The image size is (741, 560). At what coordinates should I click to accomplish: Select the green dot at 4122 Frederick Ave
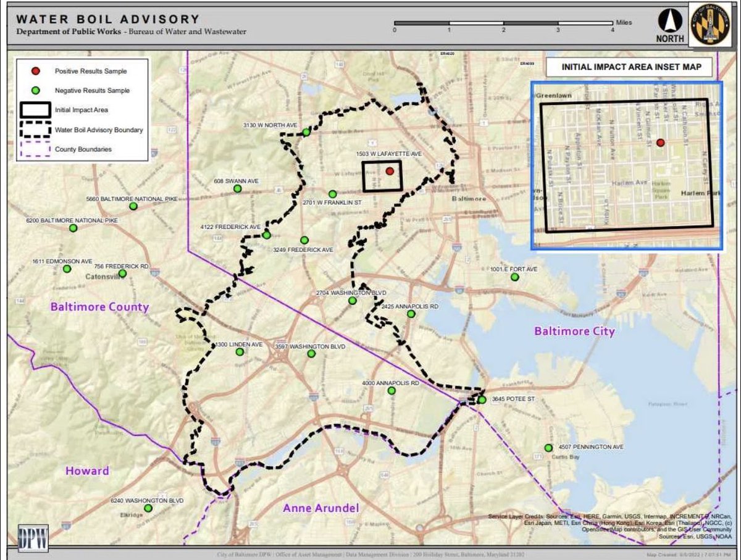[x=266, y=235]
